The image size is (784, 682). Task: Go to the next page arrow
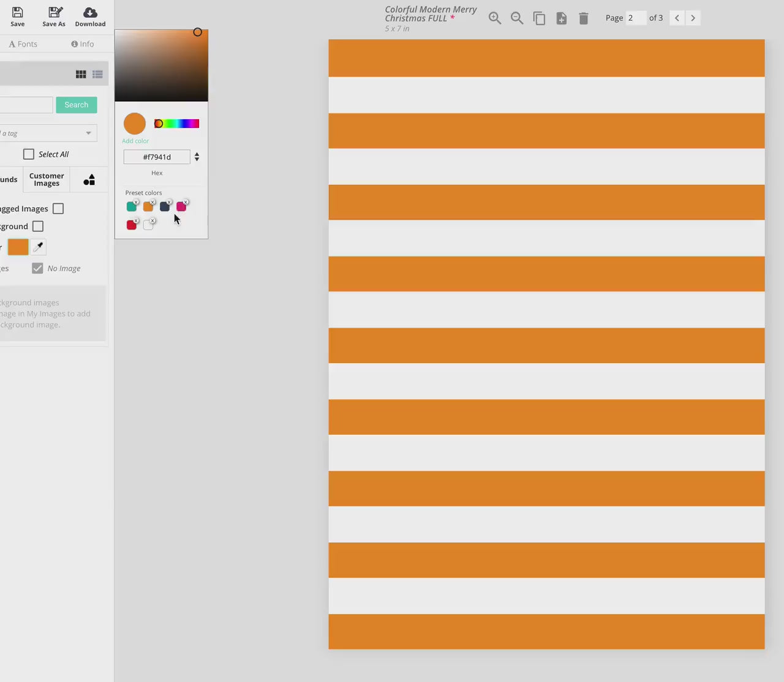coord(693,18)
